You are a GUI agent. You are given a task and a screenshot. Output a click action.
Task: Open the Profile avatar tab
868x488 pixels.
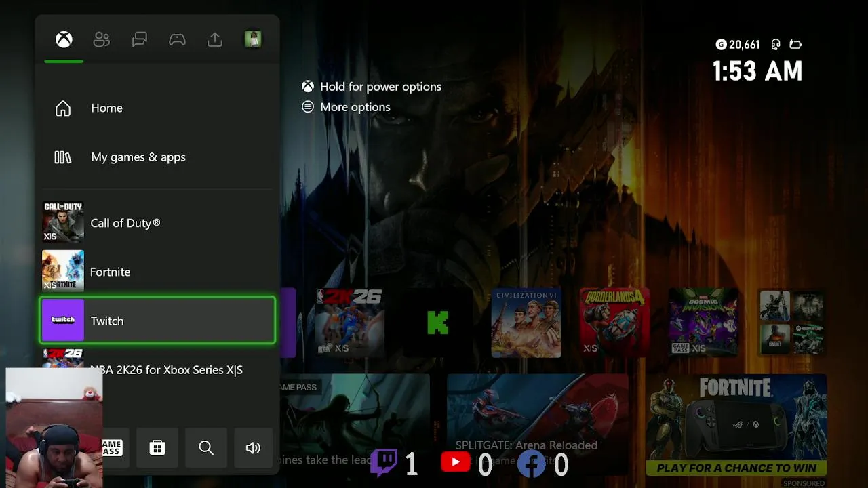(x=253, y=39)
